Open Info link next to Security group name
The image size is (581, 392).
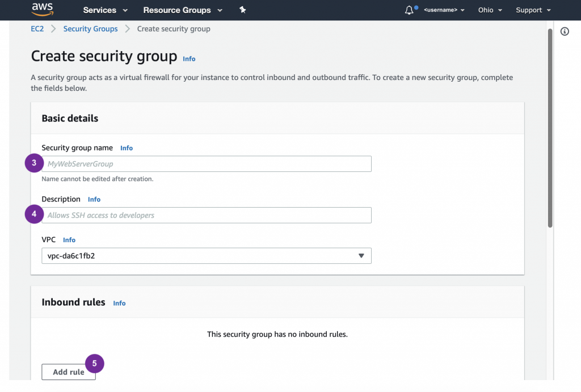127,148
